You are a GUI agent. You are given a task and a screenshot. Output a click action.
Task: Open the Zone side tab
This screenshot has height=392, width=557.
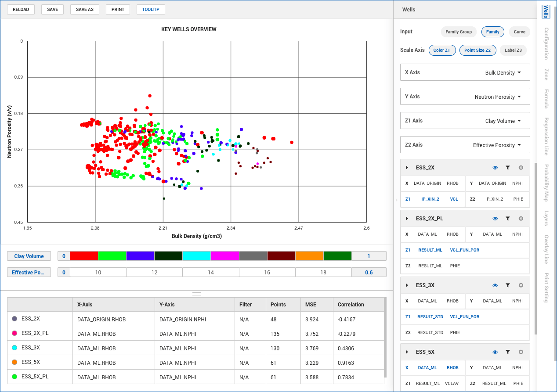[x=546, y=74]
